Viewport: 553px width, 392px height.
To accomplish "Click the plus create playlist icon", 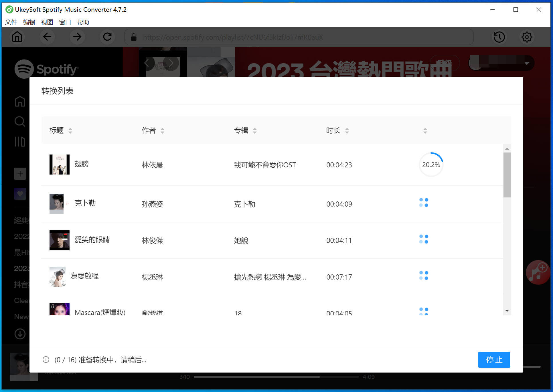I will (x=20, y=174).
